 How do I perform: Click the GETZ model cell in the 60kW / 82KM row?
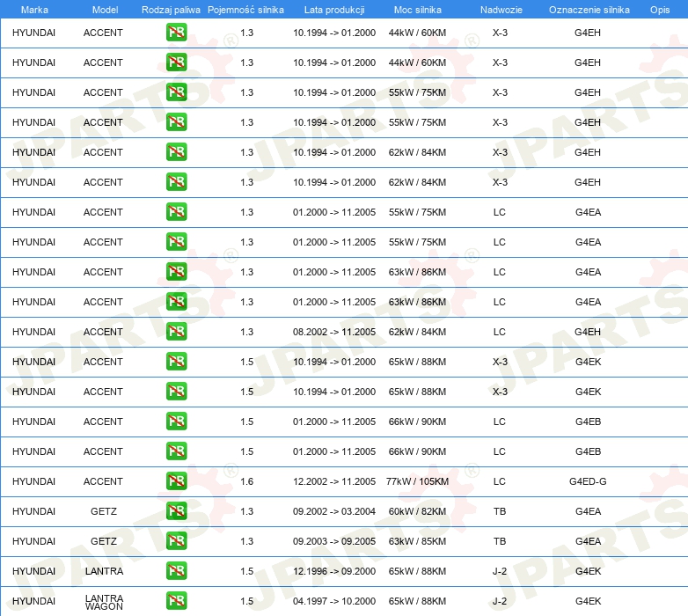[104, 511]
